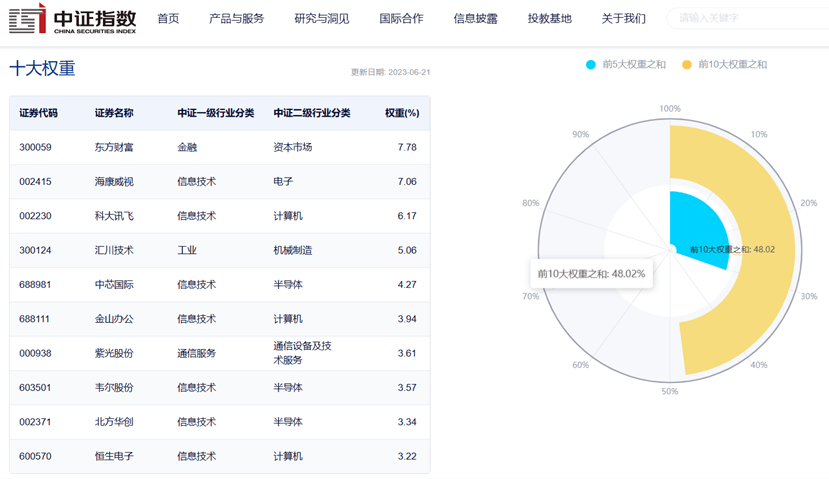Click the 权重(%) column header
The width and height of the screenshot is (829, 479).
[402, 113]
